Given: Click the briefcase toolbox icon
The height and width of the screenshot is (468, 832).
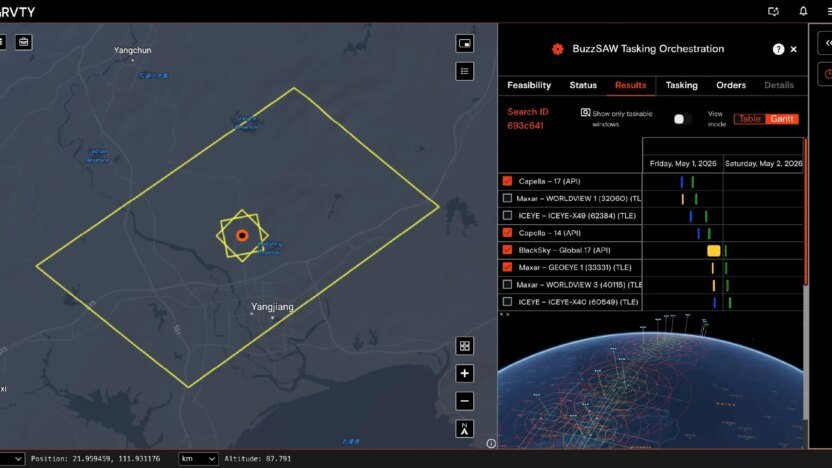Looking at the screenshot, I should tap(23, 42).
